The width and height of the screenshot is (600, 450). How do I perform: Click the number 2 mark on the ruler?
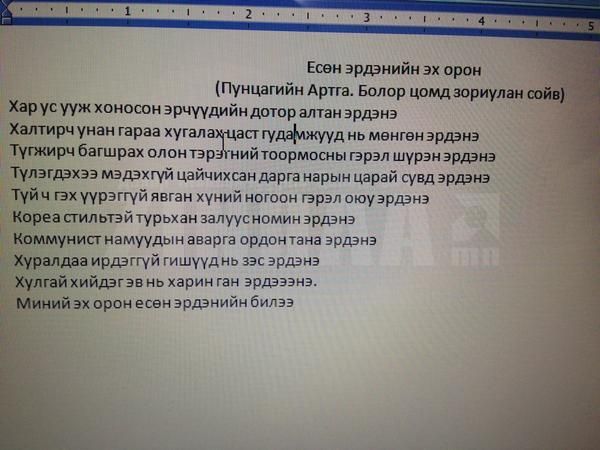[x=248, y=14]
